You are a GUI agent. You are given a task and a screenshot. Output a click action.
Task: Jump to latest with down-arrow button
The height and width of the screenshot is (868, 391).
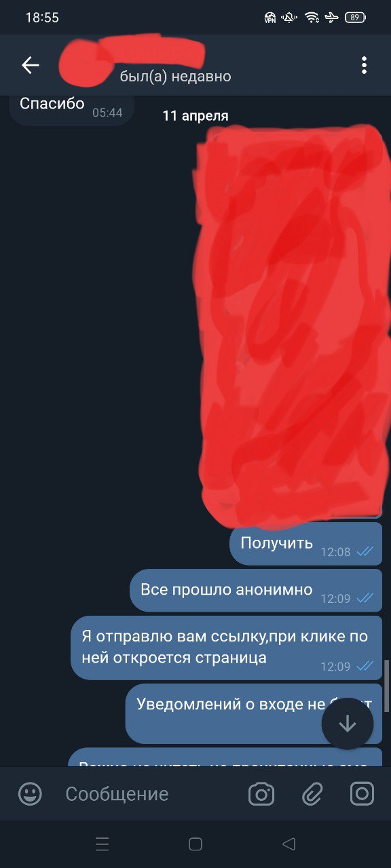[x=348, y=724]
